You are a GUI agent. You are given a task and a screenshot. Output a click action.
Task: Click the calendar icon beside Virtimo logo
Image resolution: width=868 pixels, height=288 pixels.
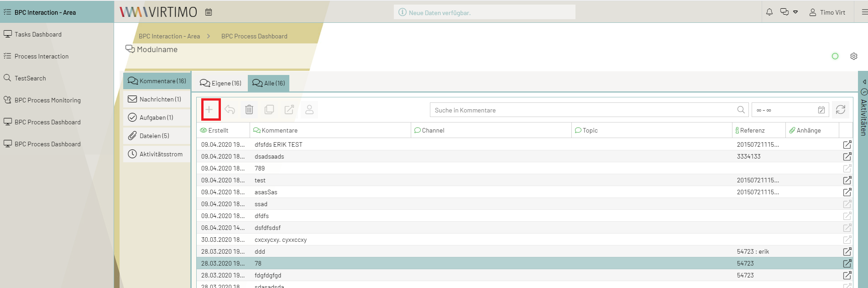[209, 12]
